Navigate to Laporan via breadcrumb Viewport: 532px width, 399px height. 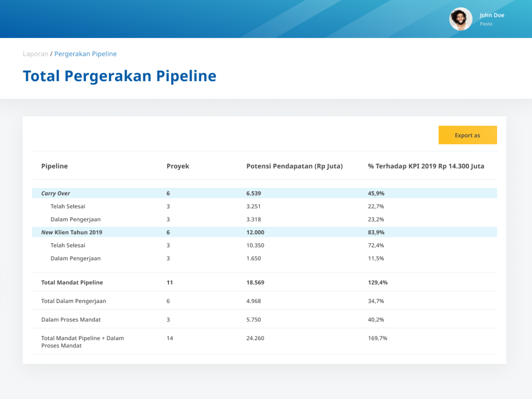coord(35,54)
